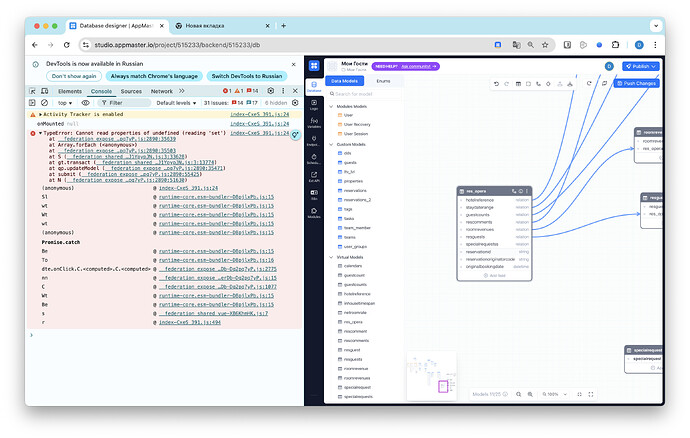Focus the console Filter field

pos(124,103)
